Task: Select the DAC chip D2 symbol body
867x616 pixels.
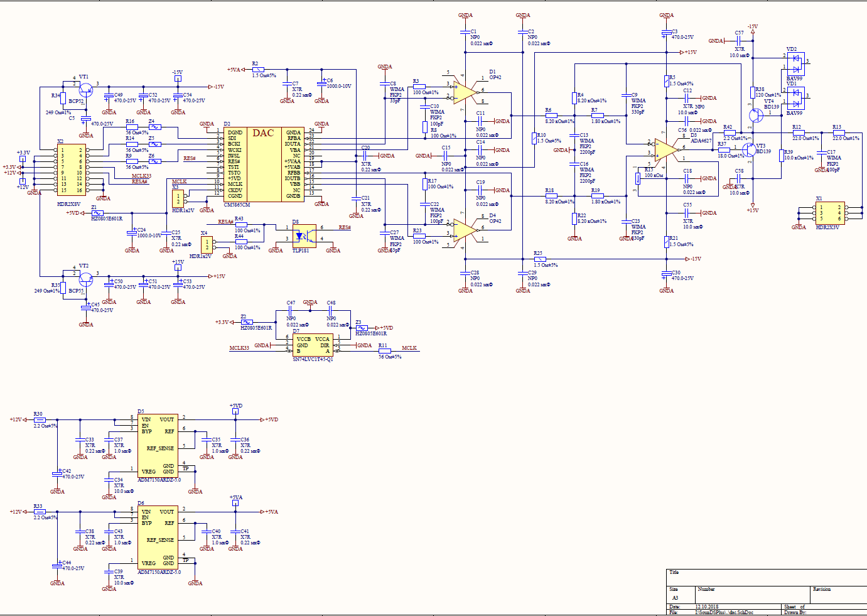Action: (x=264, y=165)
